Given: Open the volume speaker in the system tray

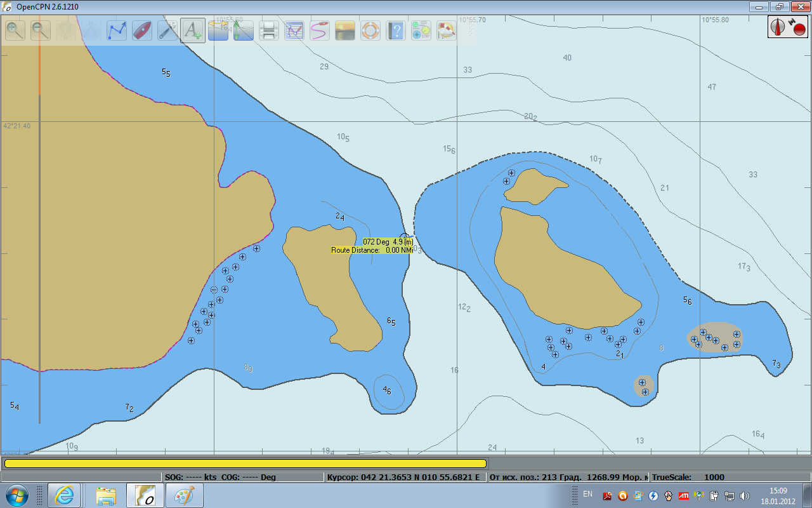Looking at the screenshot, I should [x=745, y=495].
